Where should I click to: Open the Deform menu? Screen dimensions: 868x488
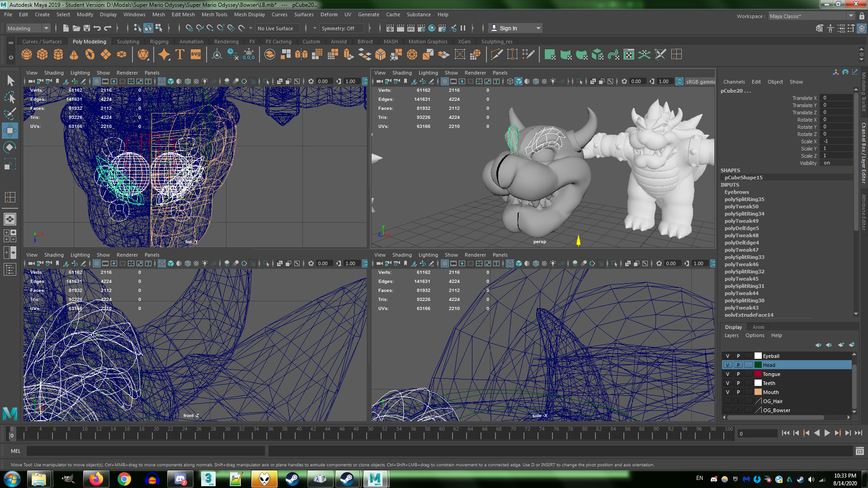coord(329,14)
